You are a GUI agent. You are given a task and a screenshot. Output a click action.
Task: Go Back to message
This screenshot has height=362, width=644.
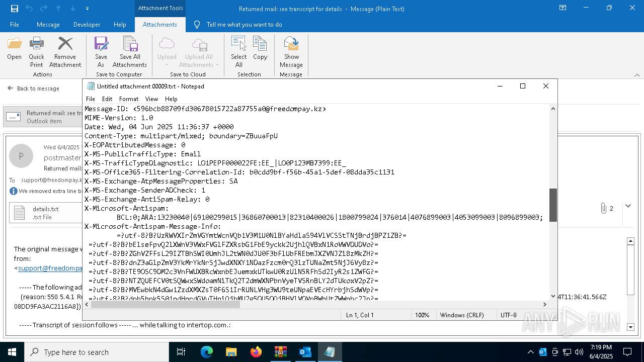click(33, 88)
